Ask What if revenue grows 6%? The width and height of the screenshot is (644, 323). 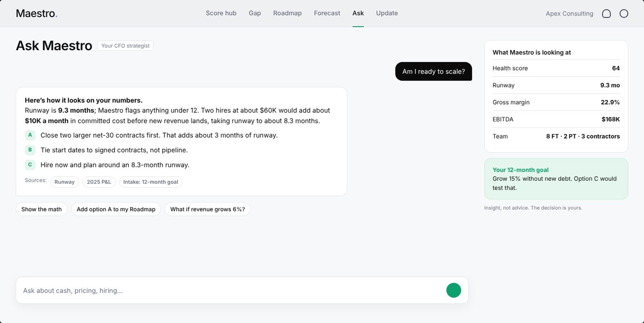pyautogui.click(x=207, y=209)
